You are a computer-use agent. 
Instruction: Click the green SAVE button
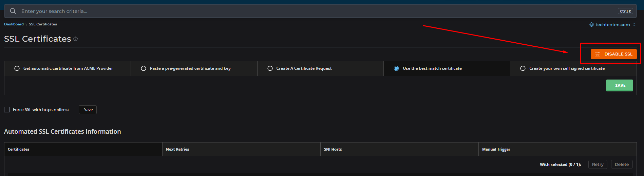(x=619, y=86)
